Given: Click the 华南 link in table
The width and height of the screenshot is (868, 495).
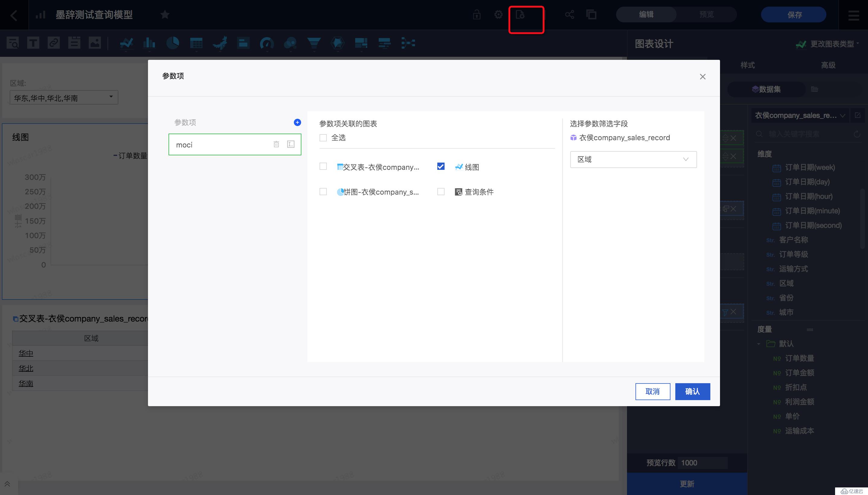Looking at the screenshot, I should [x=26, y=383].
